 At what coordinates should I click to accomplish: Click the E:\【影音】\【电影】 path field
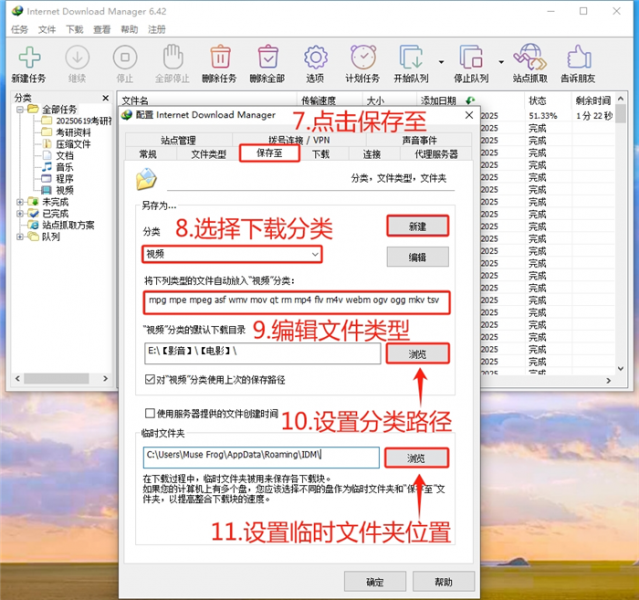point(262,353)
